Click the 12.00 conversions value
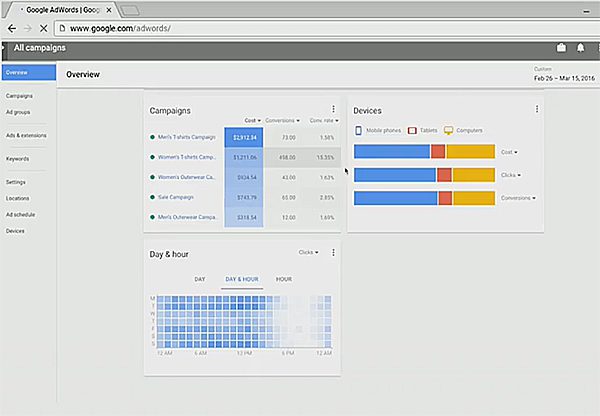This screenshot has width=600, height=416. point(289,217)
